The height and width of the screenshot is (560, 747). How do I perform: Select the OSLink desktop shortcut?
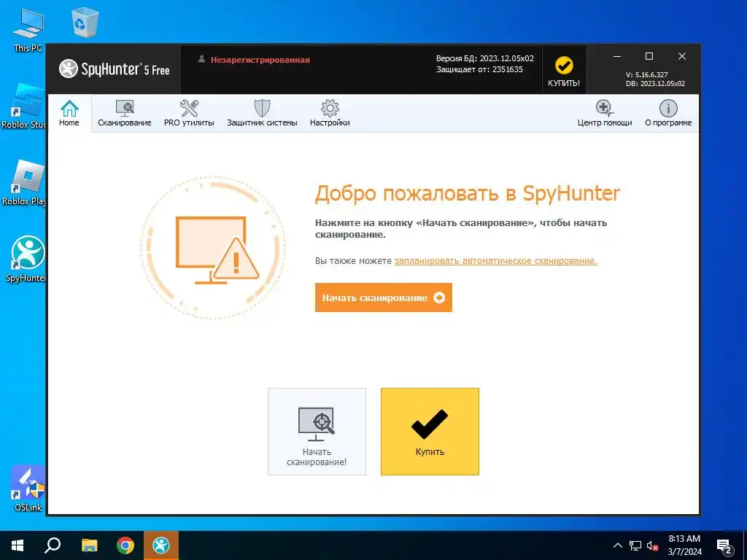pos(28,489)
